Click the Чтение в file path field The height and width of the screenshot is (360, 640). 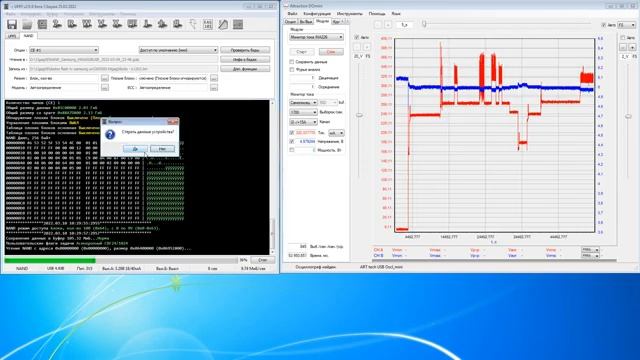pyautogui.click(x=123, y=60)
